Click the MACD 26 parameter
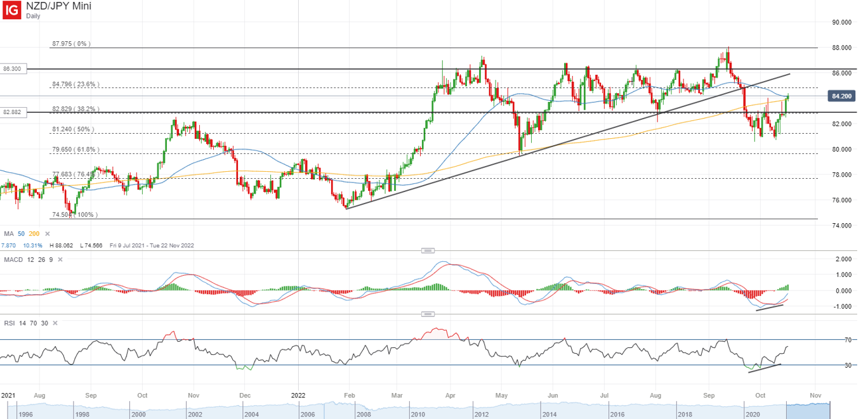868x419 pixels. pos(41,260)
